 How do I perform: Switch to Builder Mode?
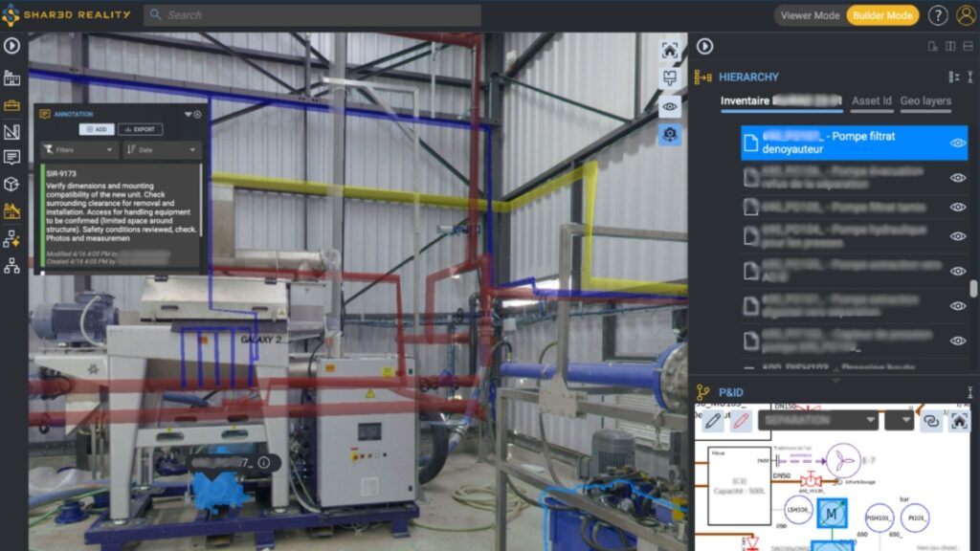point(882,15)
